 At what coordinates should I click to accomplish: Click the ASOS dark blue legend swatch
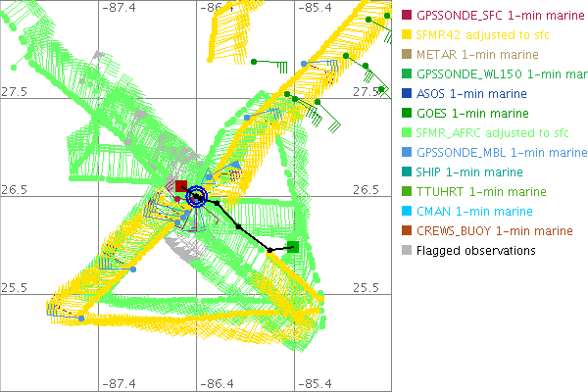[407, 93]
